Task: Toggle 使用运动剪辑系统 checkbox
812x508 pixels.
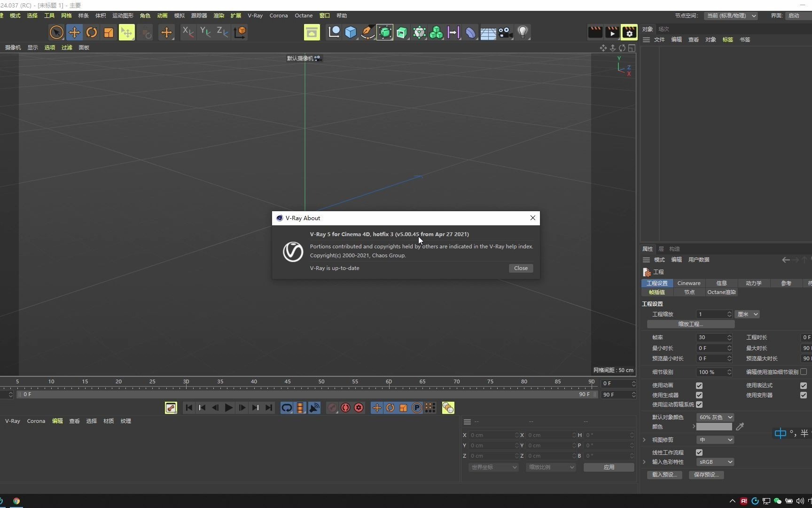Action: 699,405
